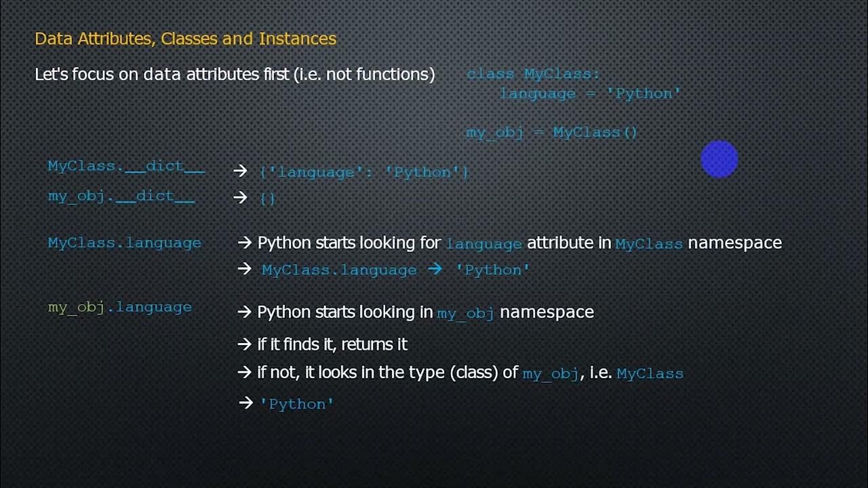Click the blue circular pointer highlight
Image resolution: width=868 pixels, height=488 pixels.
(719, 159)
